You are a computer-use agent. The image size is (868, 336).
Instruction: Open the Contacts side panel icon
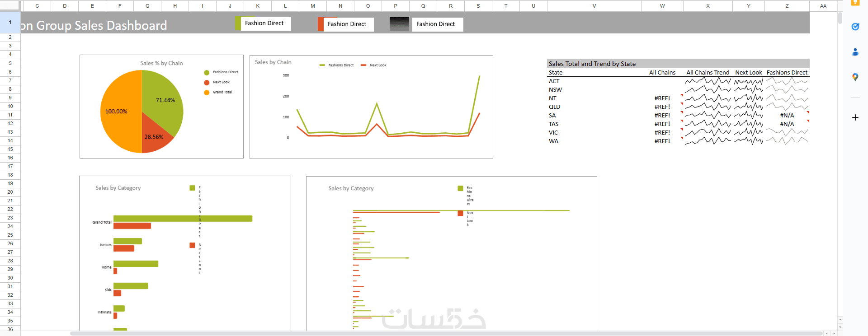855,52
